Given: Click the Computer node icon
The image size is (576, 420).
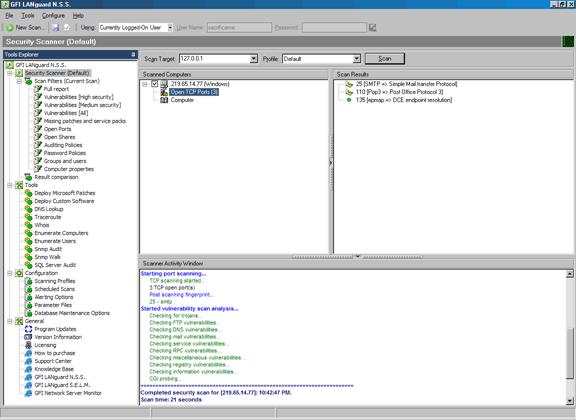Looking at the screenshot, I should 164,100.
